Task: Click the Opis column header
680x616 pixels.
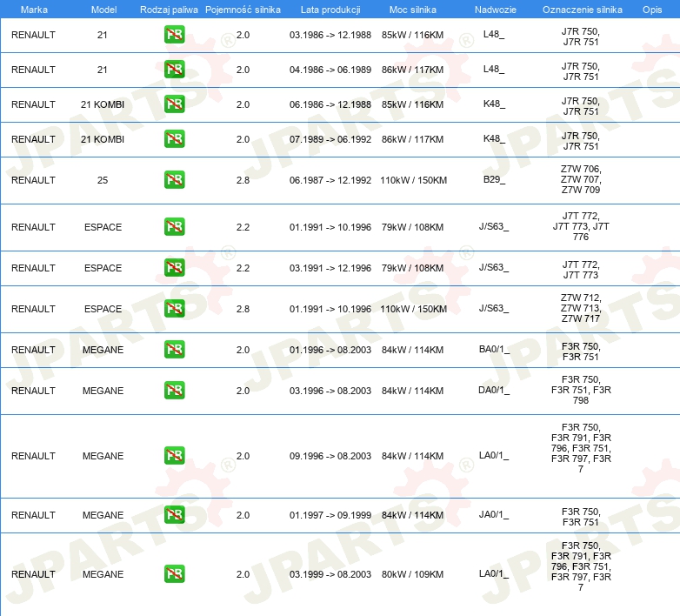Action: coord(652,10)
